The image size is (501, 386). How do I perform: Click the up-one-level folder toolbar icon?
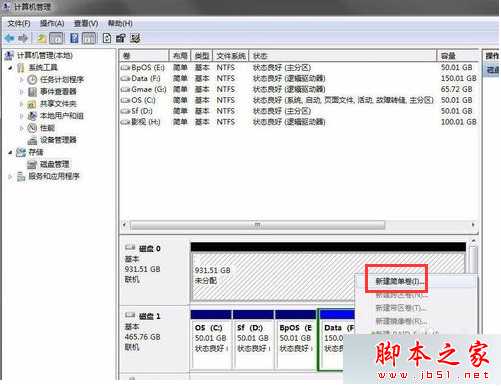[x=42, y=38]
